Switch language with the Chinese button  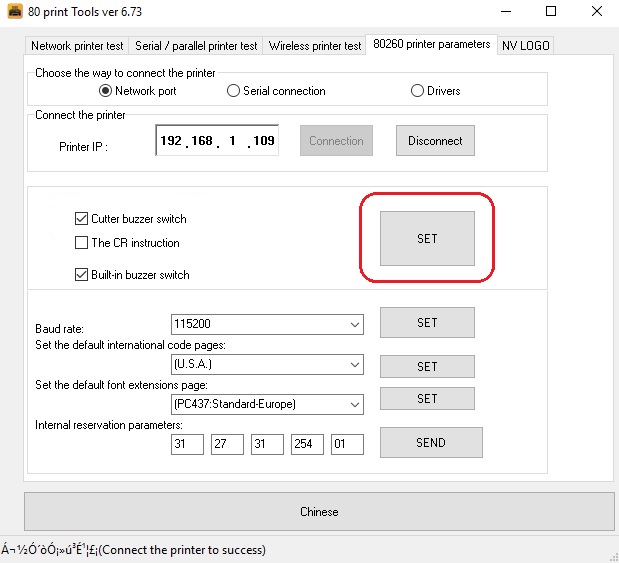[x=319, y=512]
